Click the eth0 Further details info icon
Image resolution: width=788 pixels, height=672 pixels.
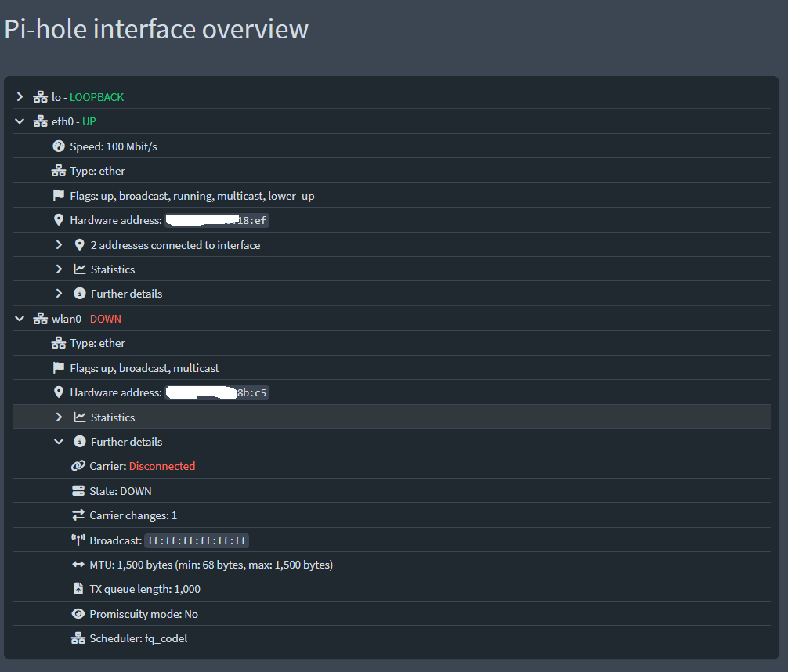(79, 293)
